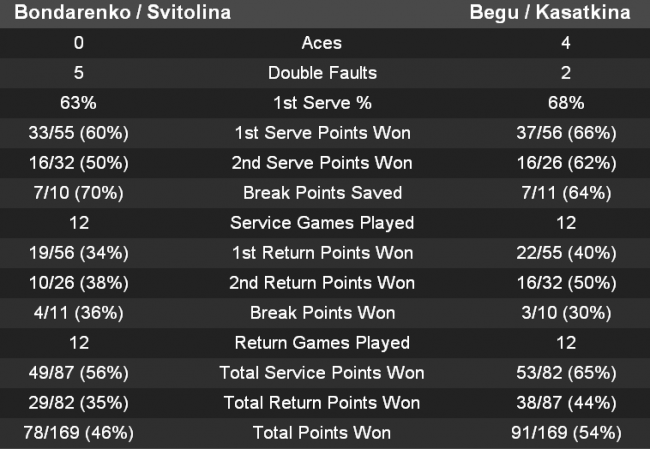The image size is (650, 449).
Task: Click the 2nd Serve Points Won label
Action: coord(321,163)
